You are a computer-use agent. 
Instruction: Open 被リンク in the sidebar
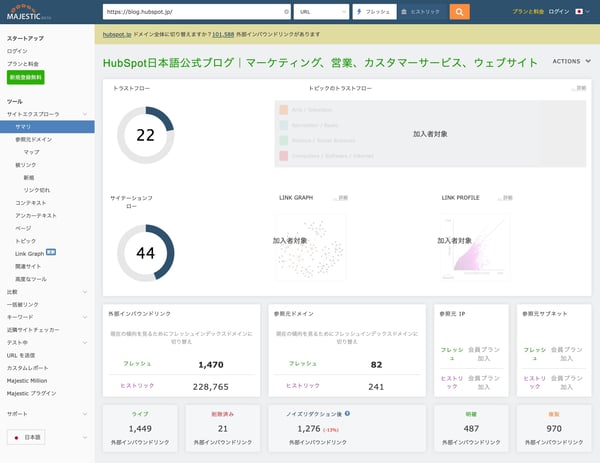pyautogui.click(x=26, y=165)
